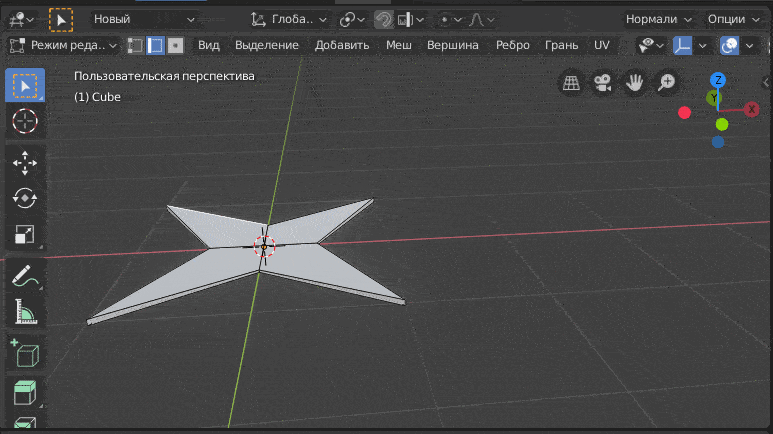Toggle proportional editing button
Image resolution: width=773 pixels, height=434 pixels.
pos(445,20)
